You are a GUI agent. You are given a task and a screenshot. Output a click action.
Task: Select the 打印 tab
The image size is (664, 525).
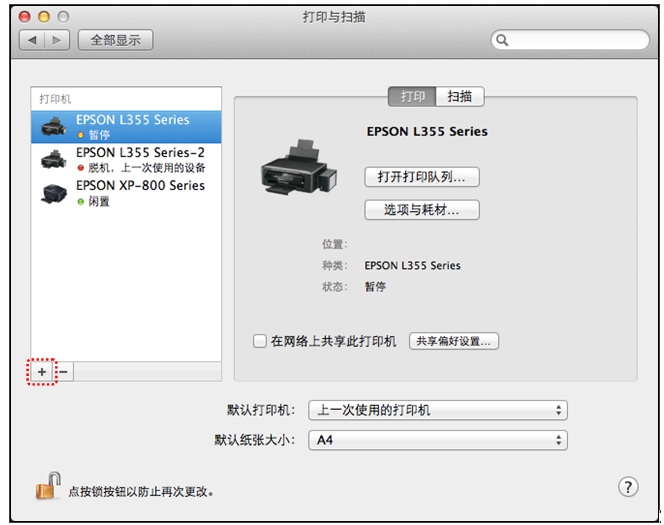click(x=412, y=97)
